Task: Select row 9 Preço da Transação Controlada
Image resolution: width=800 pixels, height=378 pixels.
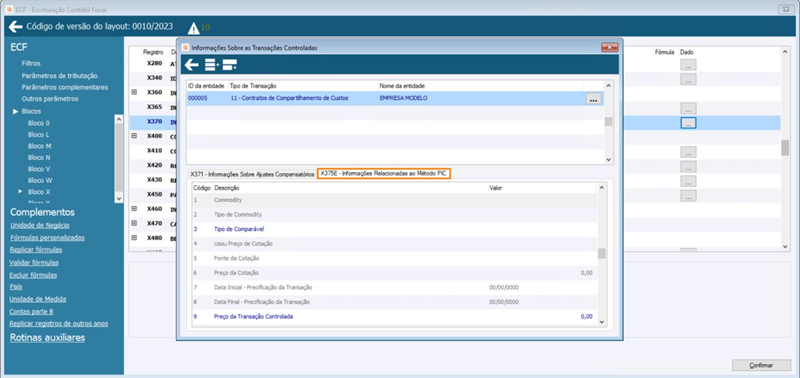Action: [394, 316]
